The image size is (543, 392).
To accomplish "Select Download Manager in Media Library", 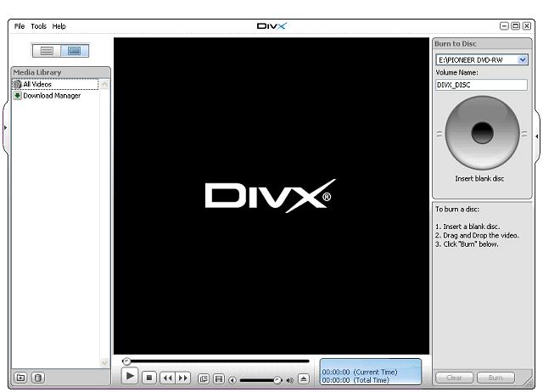I will click(52, 96).
